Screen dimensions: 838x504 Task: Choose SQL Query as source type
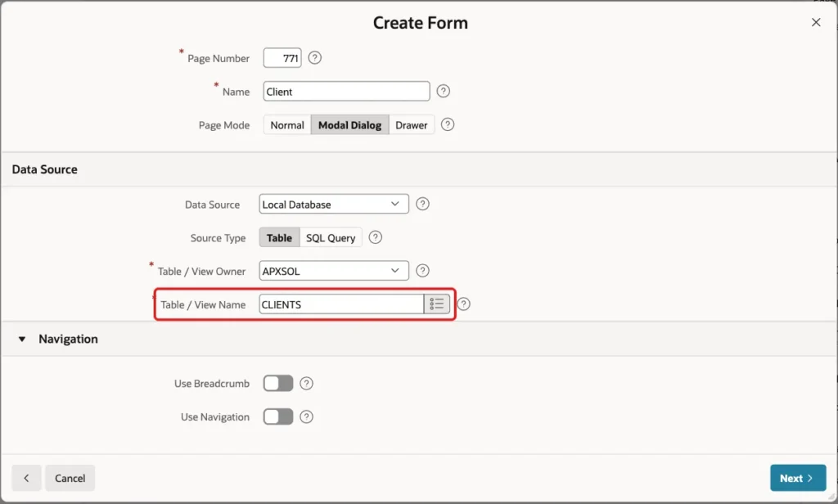click(x=331, y=238)
